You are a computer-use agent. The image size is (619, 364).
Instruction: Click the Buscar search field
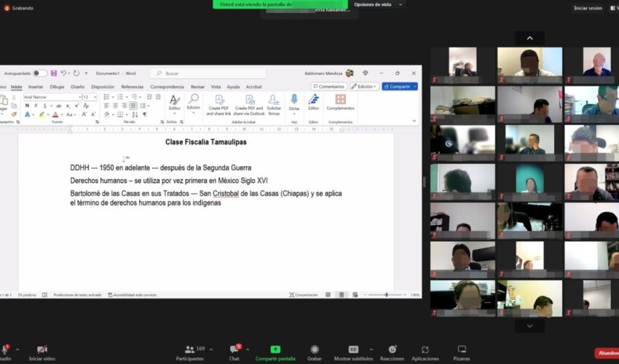[208, 73]
